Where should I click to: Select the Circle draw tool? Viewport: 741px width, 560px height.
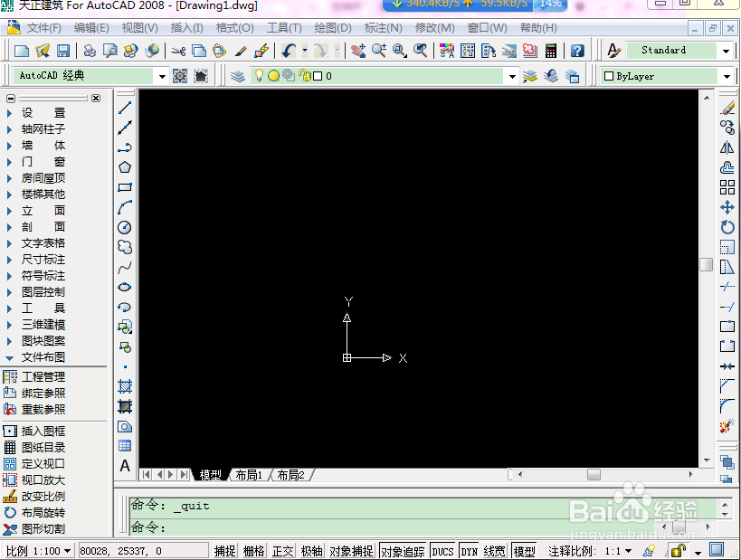point(125,227)
